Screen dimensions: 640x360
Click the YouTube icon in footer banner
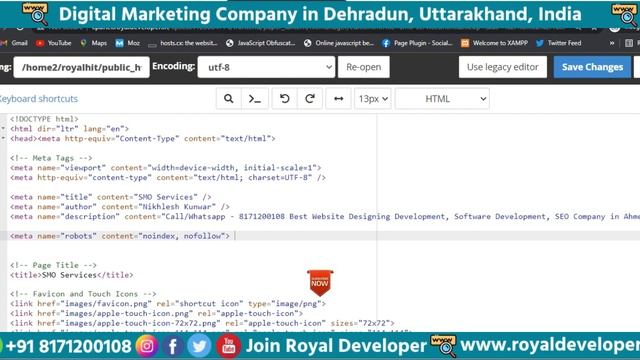tap(228, 346)
